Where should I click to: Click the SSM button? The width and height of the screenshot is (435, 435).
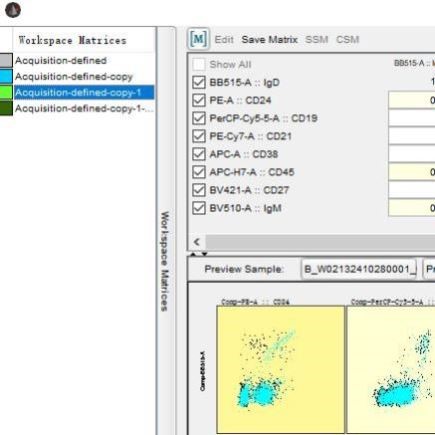(x=317, y=40)
